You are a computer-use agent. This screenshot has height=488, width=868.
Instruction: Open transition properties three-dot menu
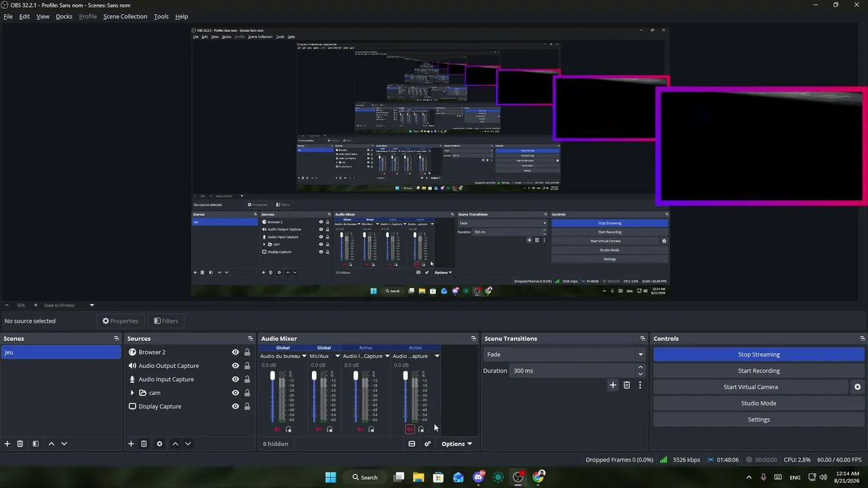[639, 385]
